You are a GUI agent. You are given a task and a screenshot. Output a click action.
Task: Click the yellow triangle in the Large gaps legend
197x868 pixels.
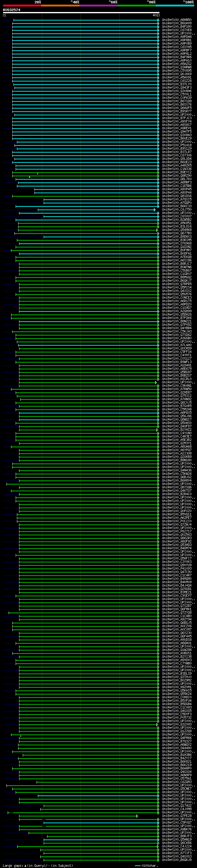(26, 866)
